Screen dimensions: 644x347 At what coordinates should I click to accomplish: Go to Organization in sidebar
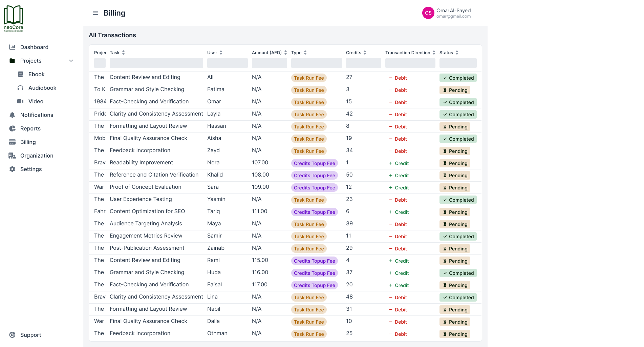click(x=37, y=156)
